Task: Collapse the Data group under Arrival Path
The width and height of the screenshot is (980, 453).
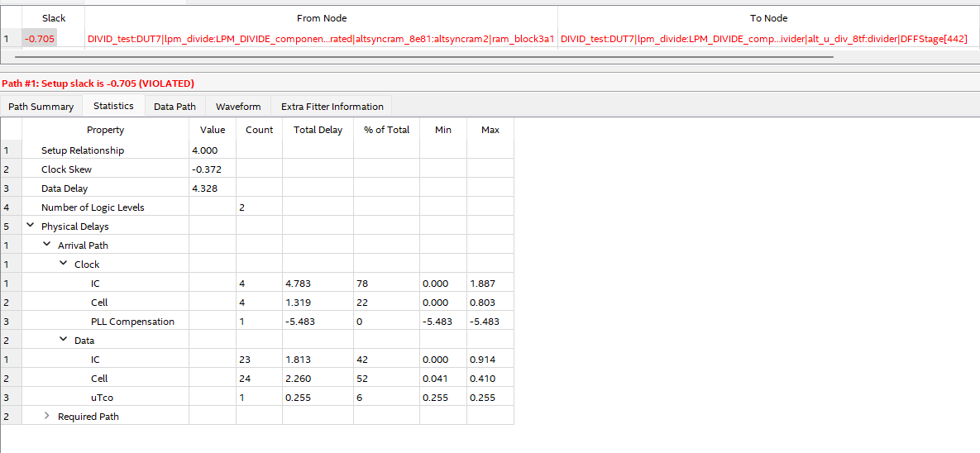Action: pos(63,340)
